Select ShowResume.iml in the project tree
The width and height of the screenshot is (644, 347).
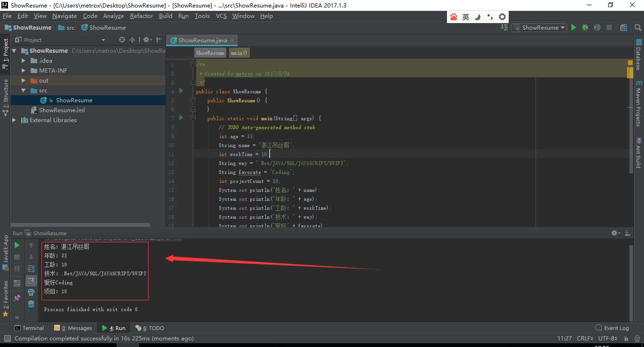coord(62,110)
